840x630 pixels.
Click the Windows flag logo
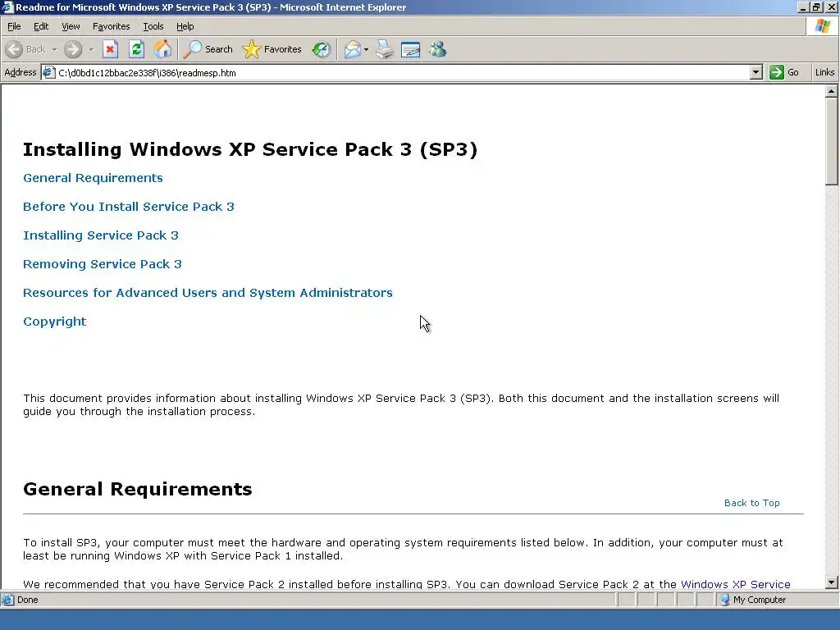click(x=823, y=26)
